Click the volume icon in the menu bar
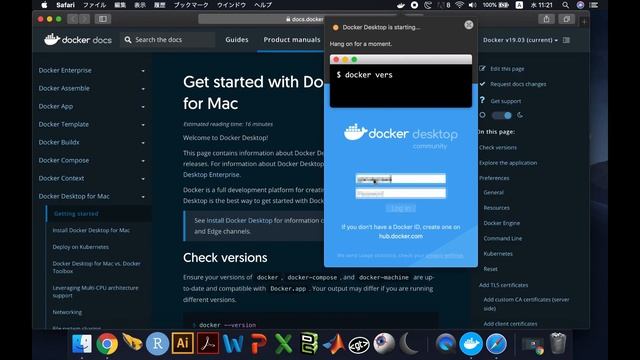The image size is (640, 360). 473,5
